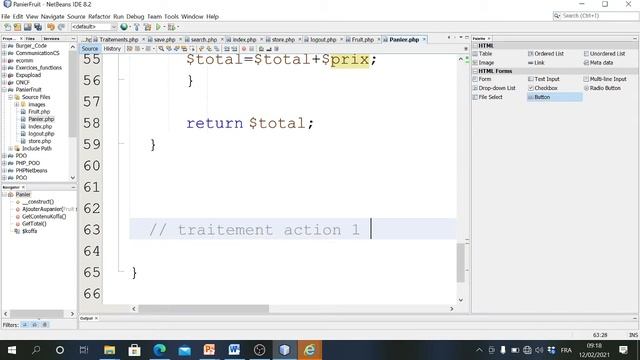The width and height of the screenshot is (640, 360).
Task: Open Microsoft Store from taskbar
Action: 134,350
